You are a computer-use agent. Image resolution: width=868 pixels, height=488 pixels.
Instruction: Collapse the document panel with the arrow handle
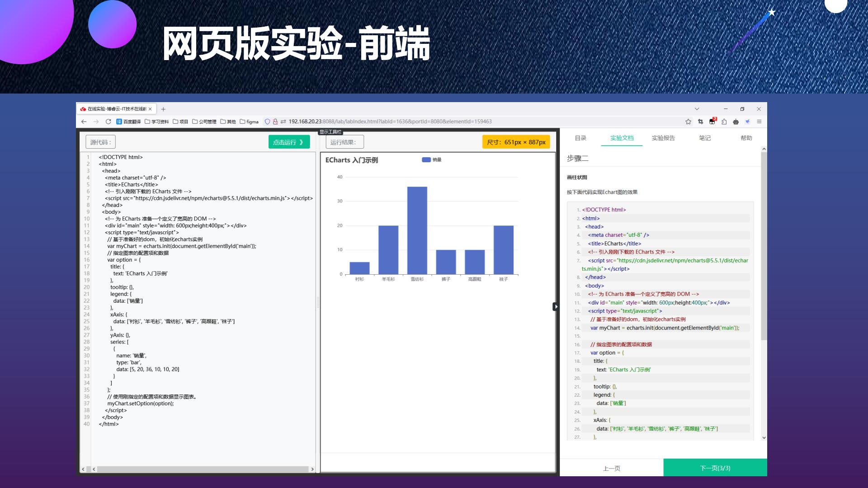coord(555,307)
